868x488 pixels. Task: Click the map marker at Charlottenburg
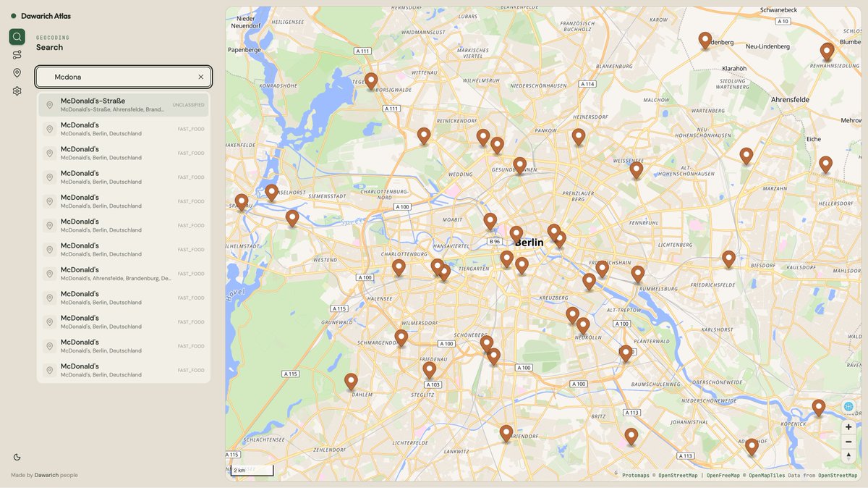pyautogui.click(x=399, y=266)
